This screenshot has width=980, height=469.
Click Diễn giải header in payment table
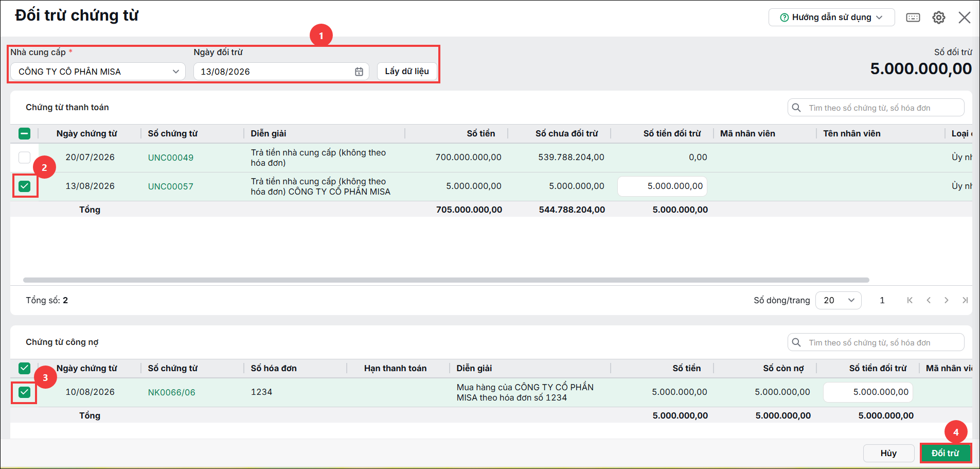click(x=269, y=133)
